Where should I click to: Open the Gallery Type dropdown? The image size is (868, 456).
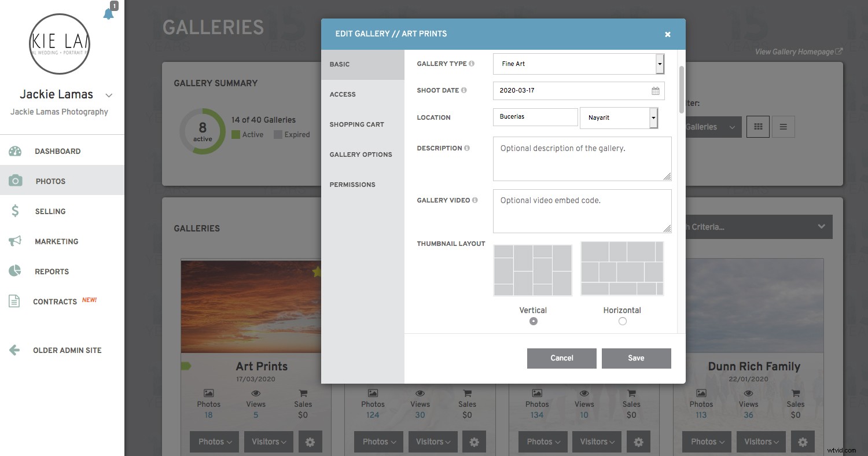coord(660,64)
